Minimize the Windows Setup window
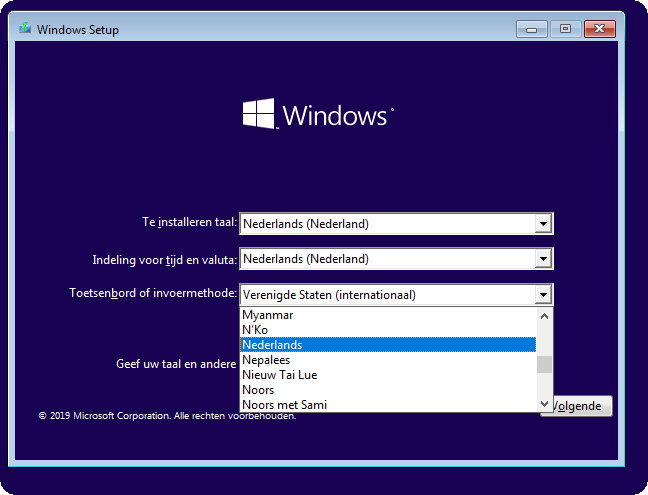Image resolution: width=648 pixels, height=495 pixels. click(532, 28)
